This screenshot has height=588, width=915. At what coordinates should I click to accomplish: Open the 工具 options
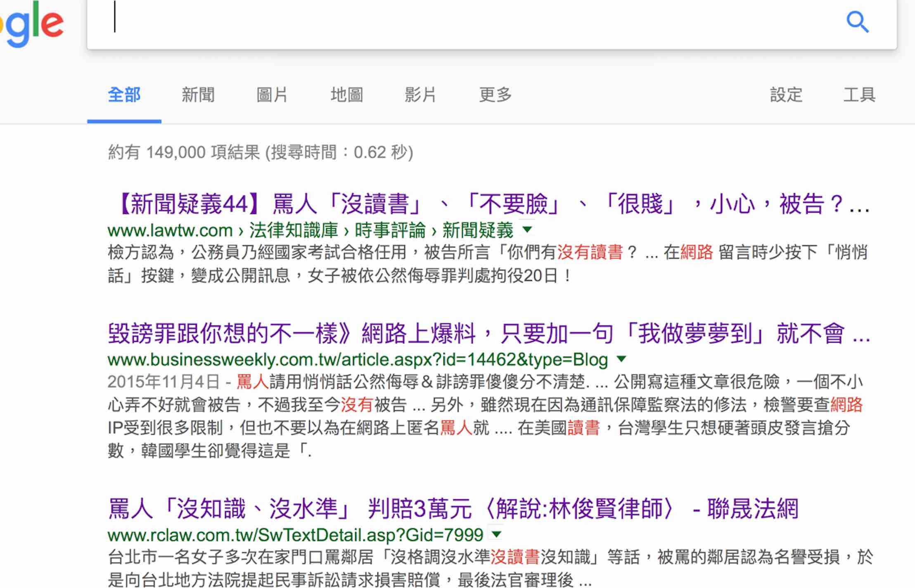pyautogui.click(x=859, y=95)
